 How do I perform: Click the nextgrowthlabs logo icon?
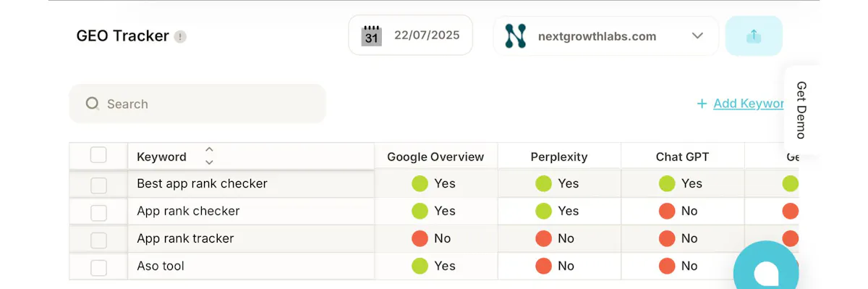[x=515, y=35]
